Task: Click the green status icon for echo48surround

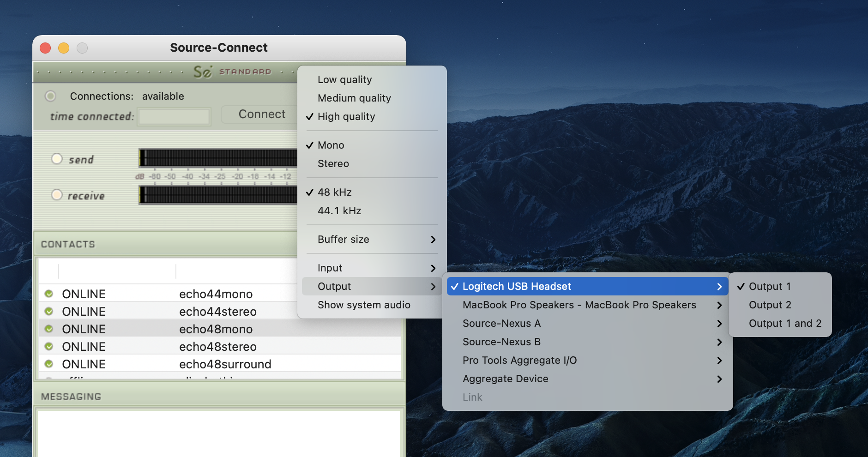Action: point(49,364)
